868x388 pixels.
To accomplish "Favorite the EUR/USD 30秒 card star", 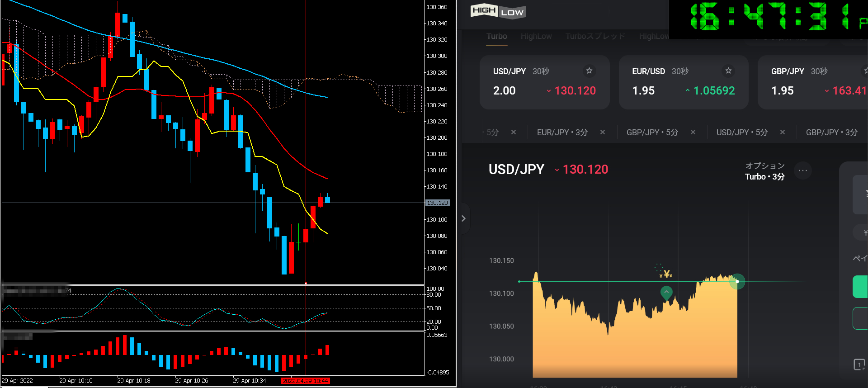I will (x=728, y=71).
